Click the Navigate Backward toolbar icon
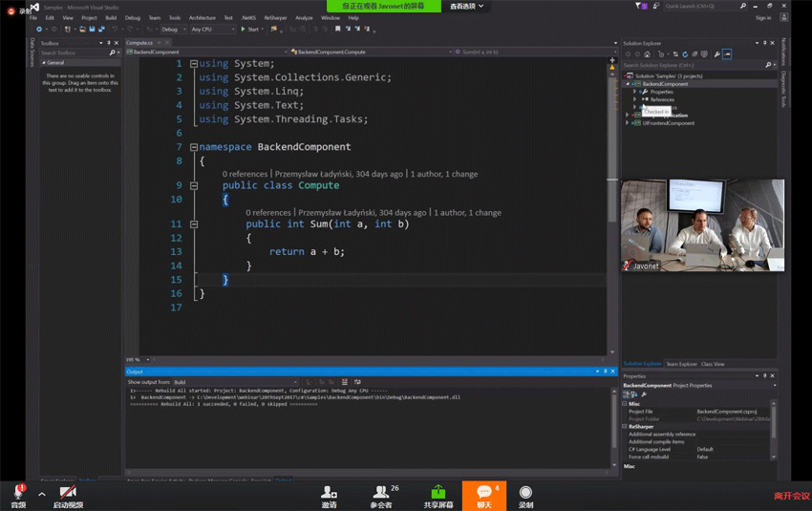The image size is (812, 511). click(39, 30)
